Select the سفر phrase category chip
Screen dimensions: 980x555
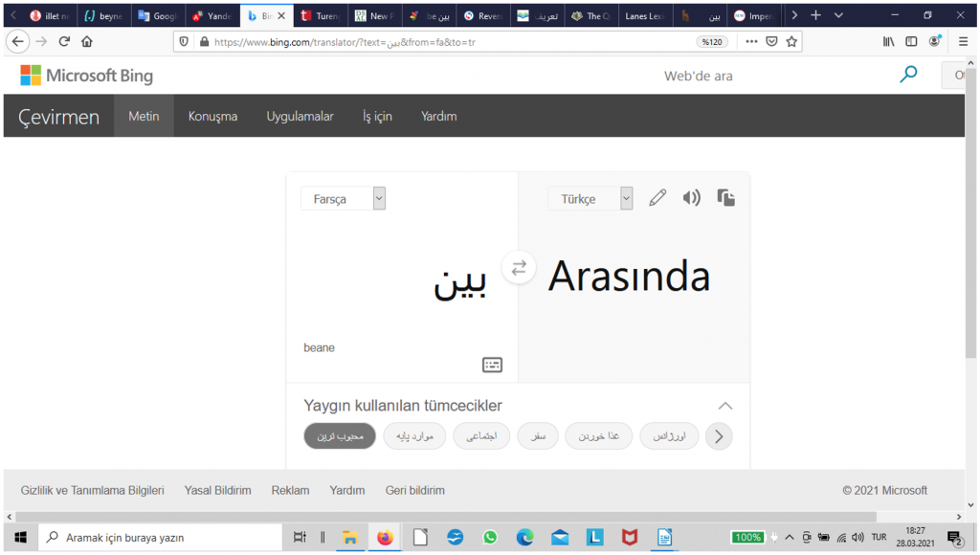[538, 436]
